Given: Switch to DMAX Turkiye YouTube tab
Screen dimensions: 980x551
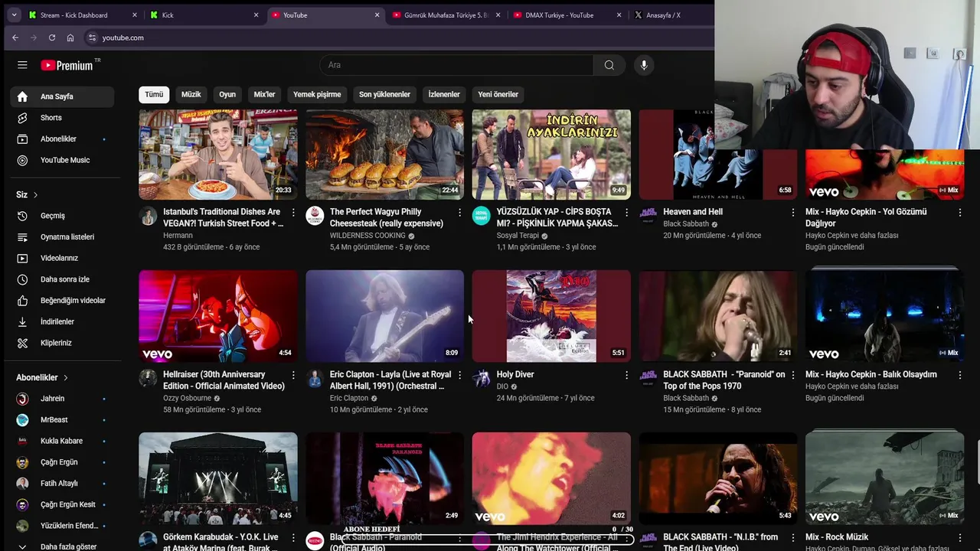Looking at the screenshot, I should click(567, 15).
